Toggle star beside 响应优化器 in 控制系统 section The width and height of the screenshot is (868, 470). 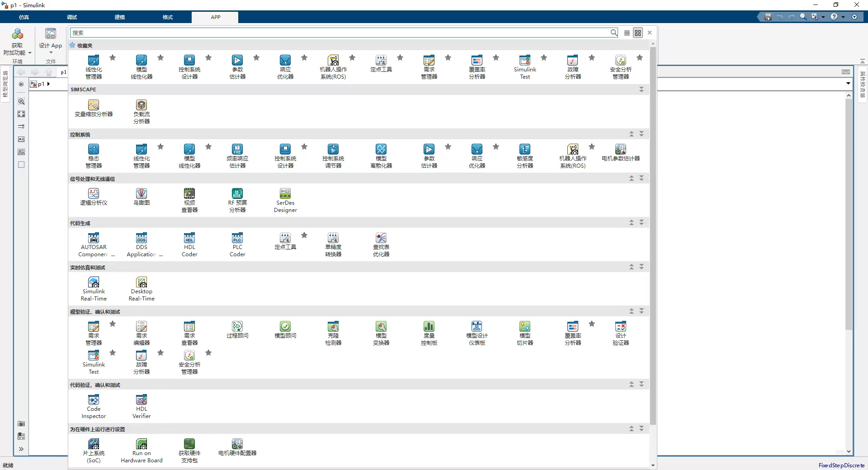click(x=496, y=146)
